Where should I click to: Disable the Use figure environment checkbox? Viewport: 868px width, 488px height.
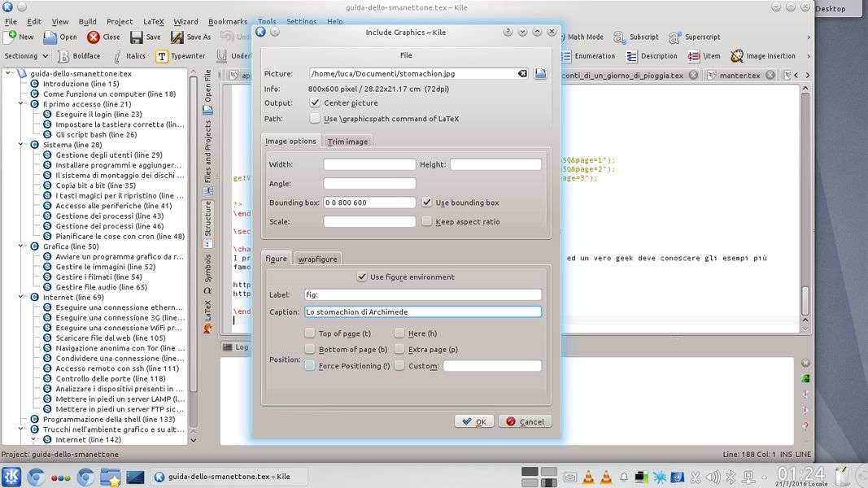[362, 277]
